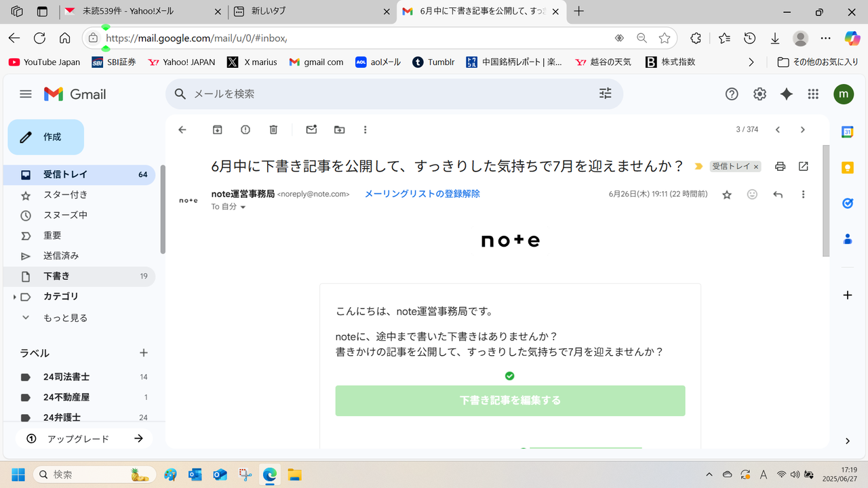Reload page button in browser
868x488 pixels.
39,38
